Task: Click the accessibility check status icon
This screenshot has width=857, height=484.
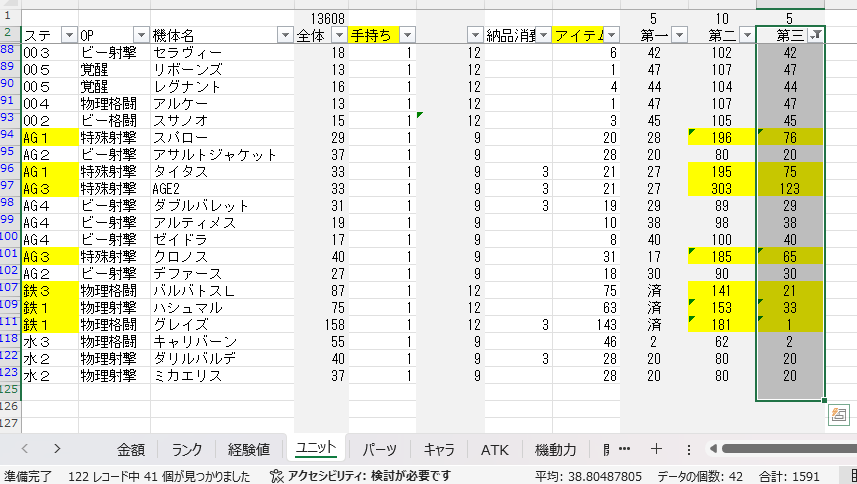Action: (277, 476)
